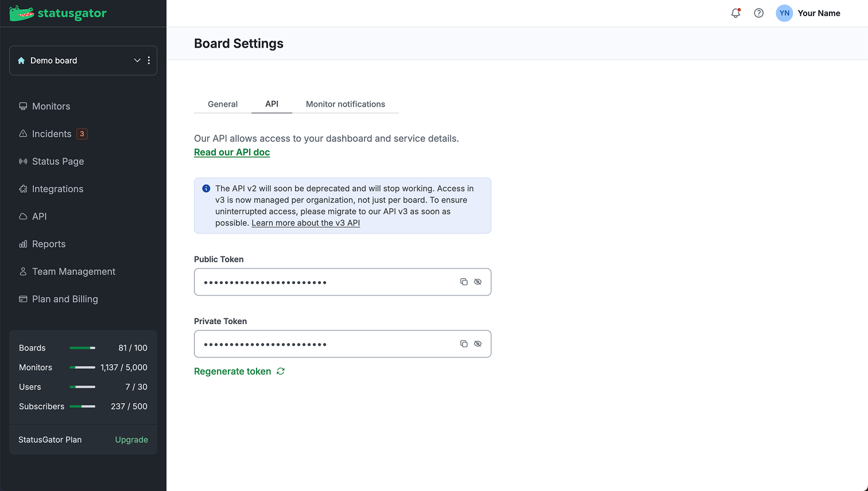
Task: Open the Read our API doc link
Action: pos(232,152)
